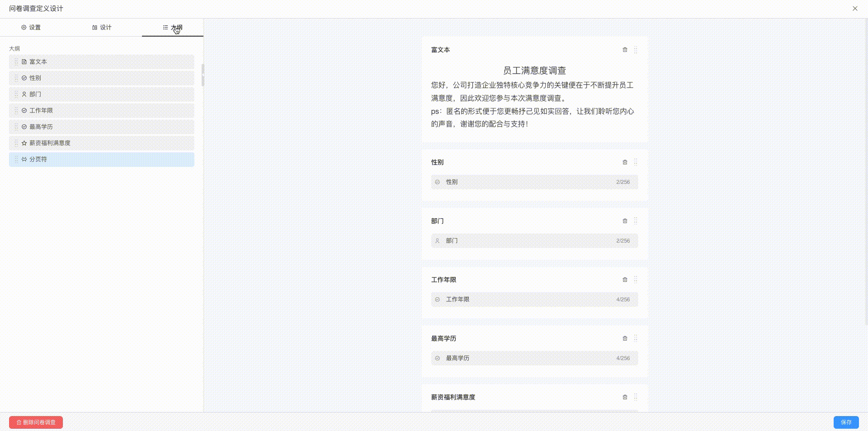Click the star icon next to 薪资福利满意度
The height and width of the screenshot is (431, 868).
click(x=24, y=143)
